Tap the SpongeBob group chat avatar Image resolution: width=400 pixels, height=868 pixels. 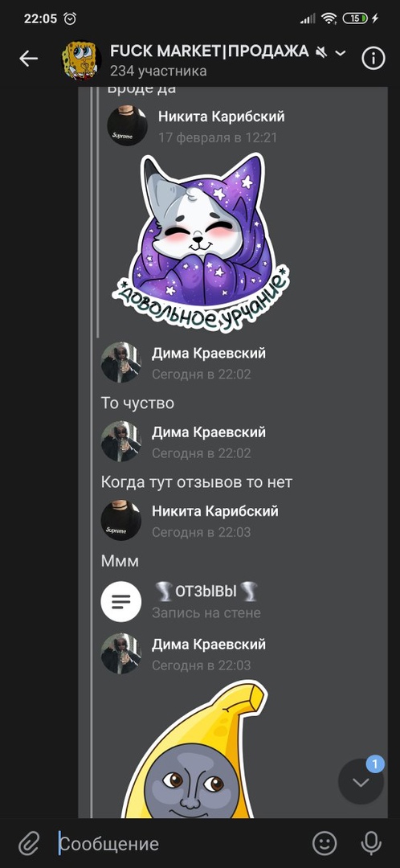coord(81,59)
